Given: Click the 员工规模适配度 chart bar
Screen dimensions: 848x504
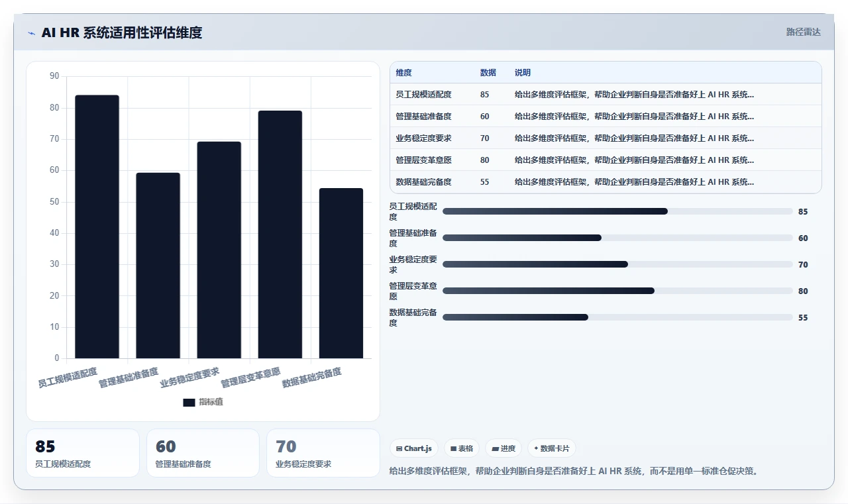Looking at the screenshot, I should coord(97,227).
